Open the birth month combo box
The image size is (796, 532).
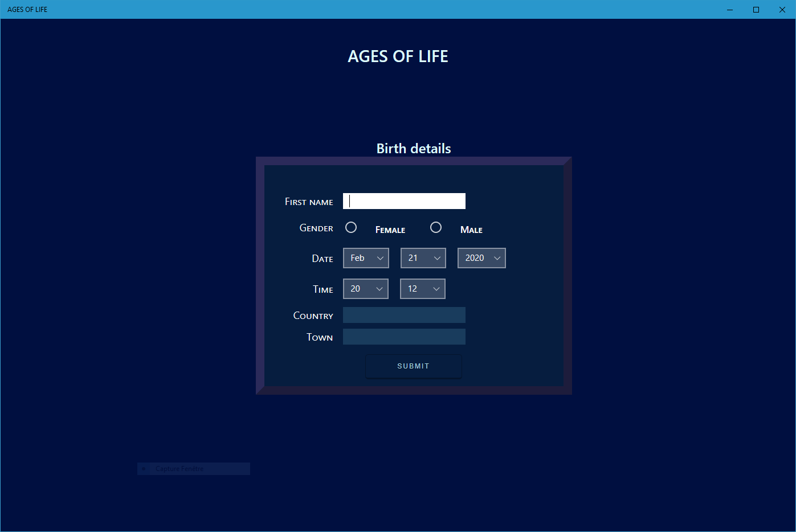[x=366, y=257]
